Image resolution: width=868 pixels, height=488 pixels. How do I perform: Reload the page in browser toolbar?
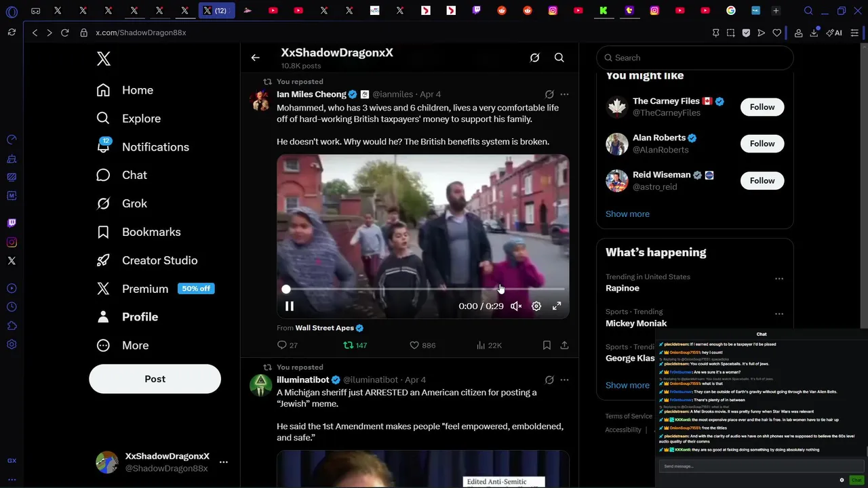point(64,33)
